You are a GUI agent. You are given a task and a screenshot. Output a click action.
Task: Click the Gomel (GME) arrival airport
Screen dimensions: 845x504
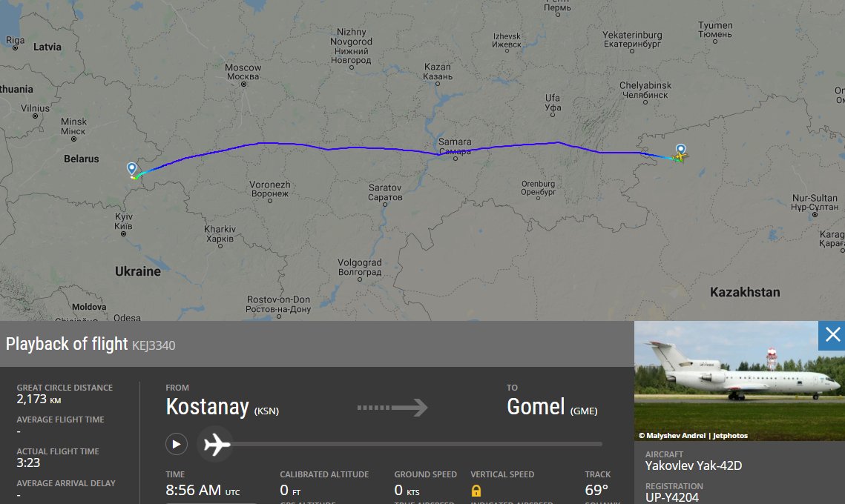[x=552, y=407]
